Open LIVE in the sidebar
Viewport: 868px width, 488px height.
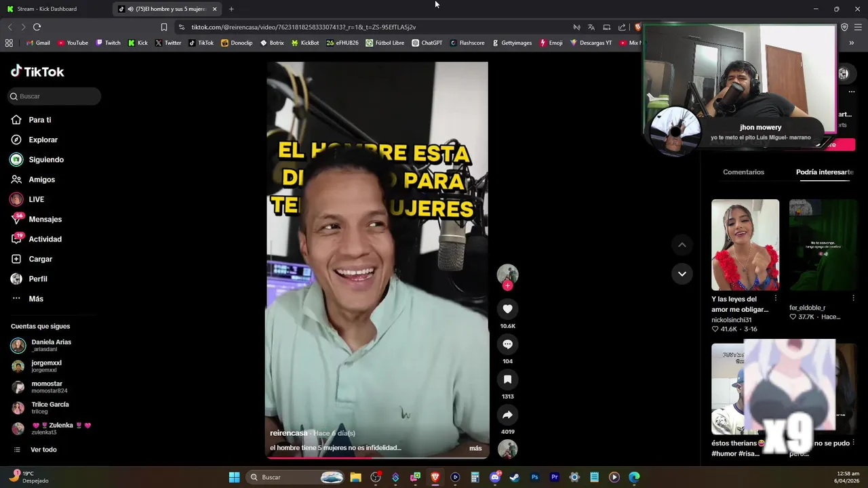36,199
